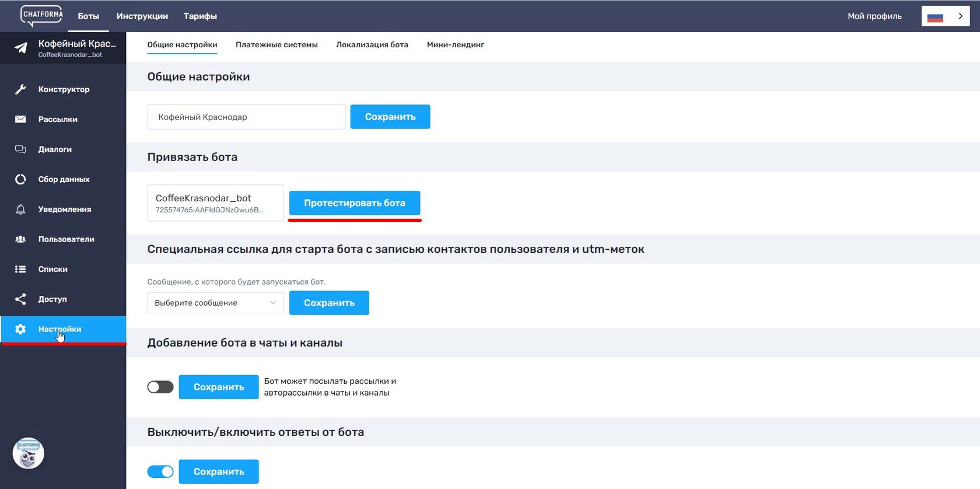Switch to Общие настройки tab
This screenshot has height=489, width=980.
182,45
